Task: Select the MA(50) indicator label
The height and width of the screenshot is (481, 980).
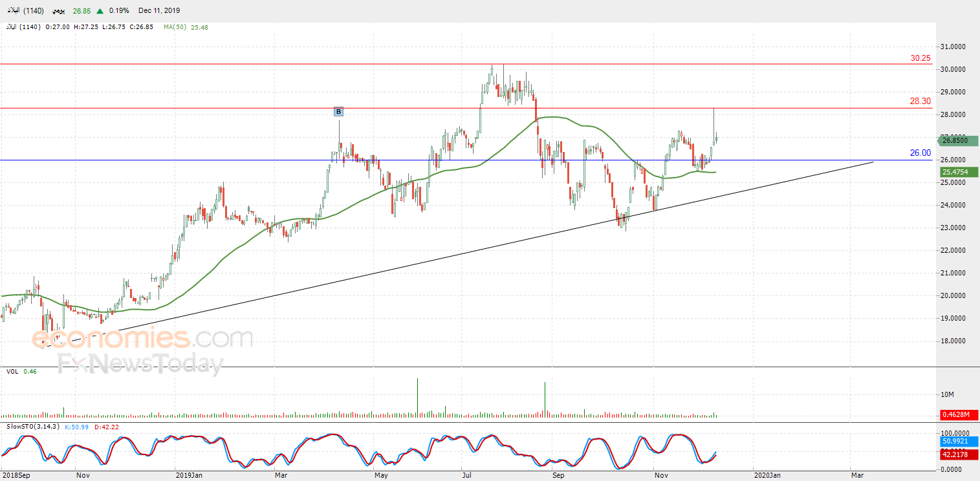Action: point(175,27)
